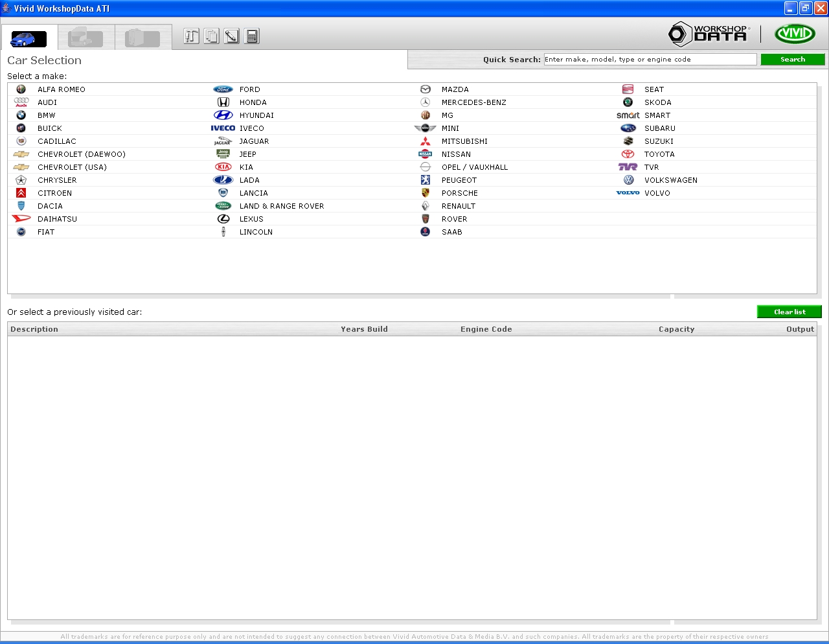Image resolution: width=829 pixels, height=644 pixels.
Task: Open the tools (hammer and wrench) toolbar icon
Action: tap(191, 36)
